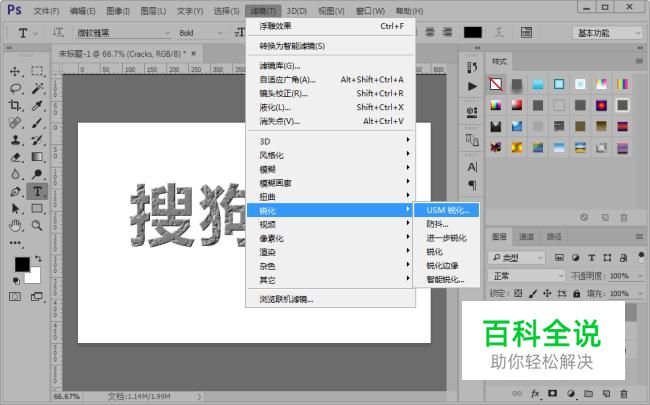
Task: Select the Dodge tool
Action: [x=37, y=174]
